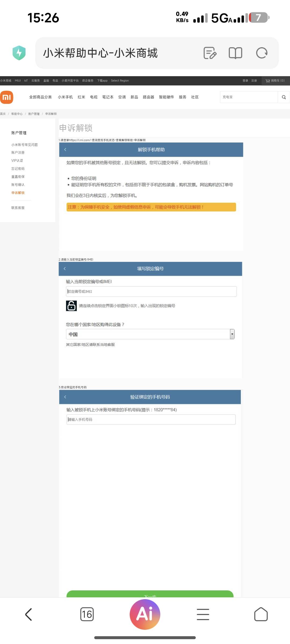Click 注册 register link

pyautogui.click(x=254, y=80)
